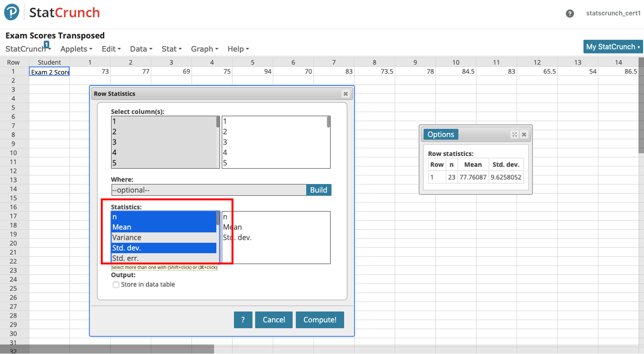Screen dimensions: 644x354
Task: Click the Build button
Action: click(318, 190)
